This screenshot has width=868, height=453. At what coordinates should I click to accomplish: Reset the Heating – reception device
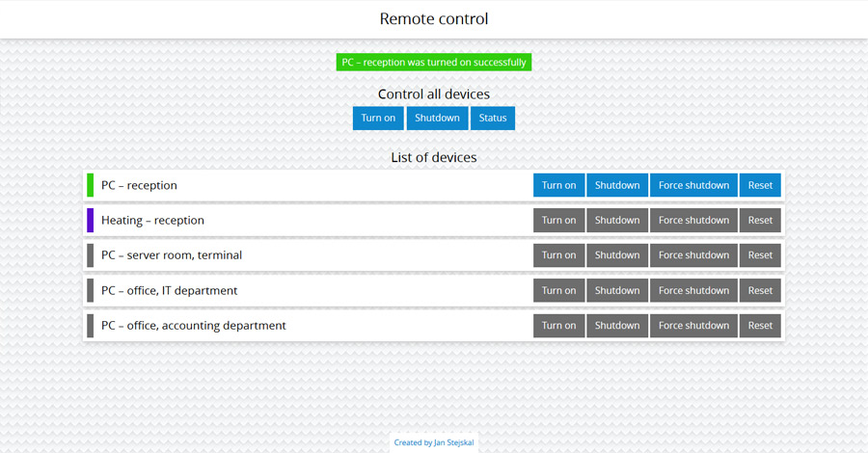tap(760, 220)
